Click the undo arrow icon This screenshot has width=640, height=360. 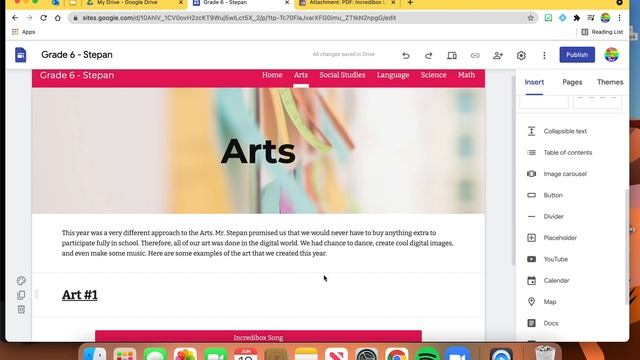(x=405, y=55)
